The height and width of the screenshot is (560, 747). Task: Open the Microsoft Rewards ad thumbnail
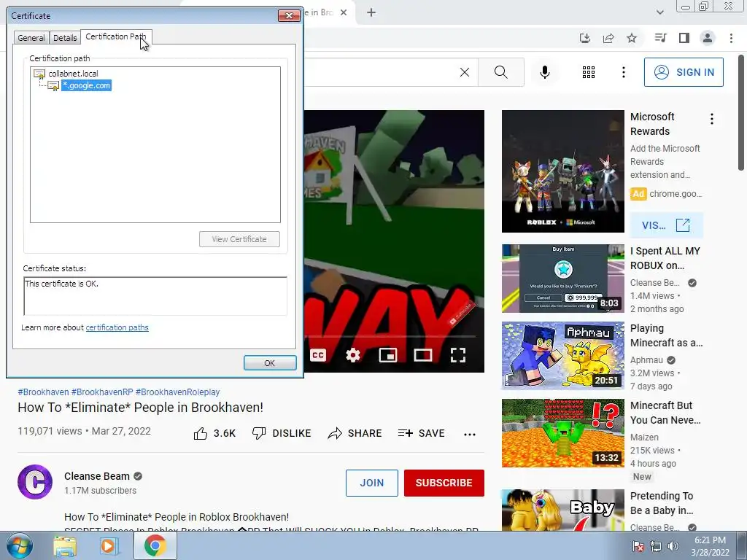[x=562, y=171]
